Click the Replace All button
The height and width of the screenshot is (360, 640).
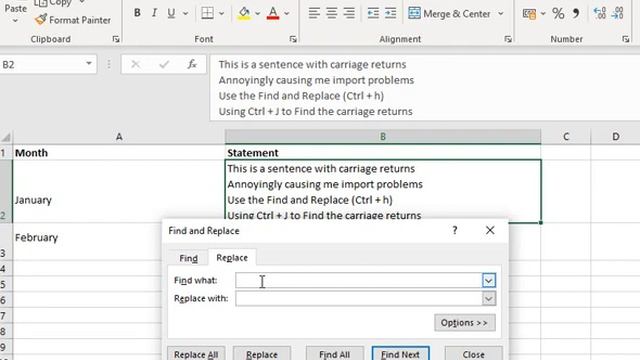196,353
